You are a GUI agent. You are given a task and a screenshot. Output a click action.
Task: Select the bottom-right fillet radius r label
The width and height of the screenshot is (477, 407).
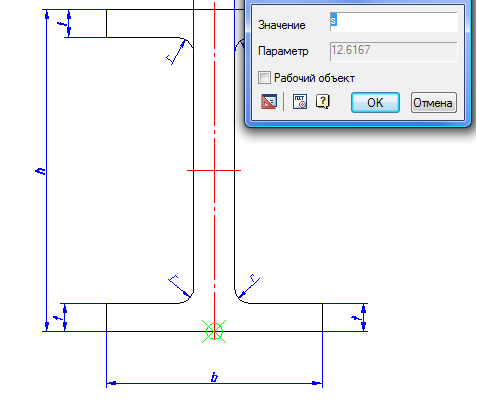253,278
